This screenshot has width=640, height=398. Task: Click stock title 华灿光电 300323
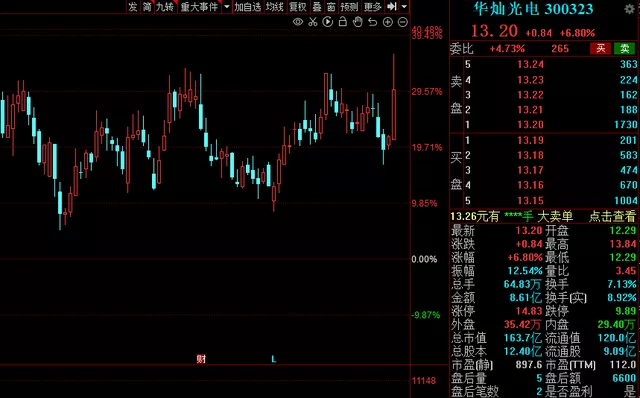(533, 9)
